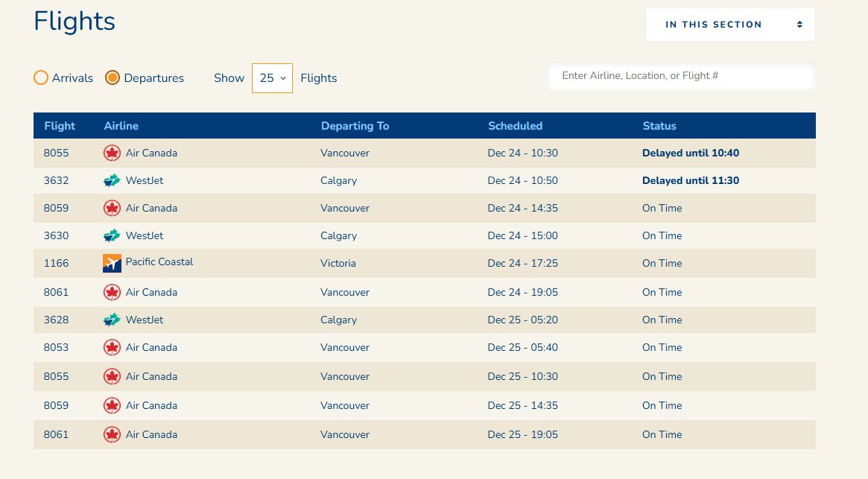Screen dimensions: 868x479
Task: Click the airline, location, or flight search field
Action: [x=681, y=76]
